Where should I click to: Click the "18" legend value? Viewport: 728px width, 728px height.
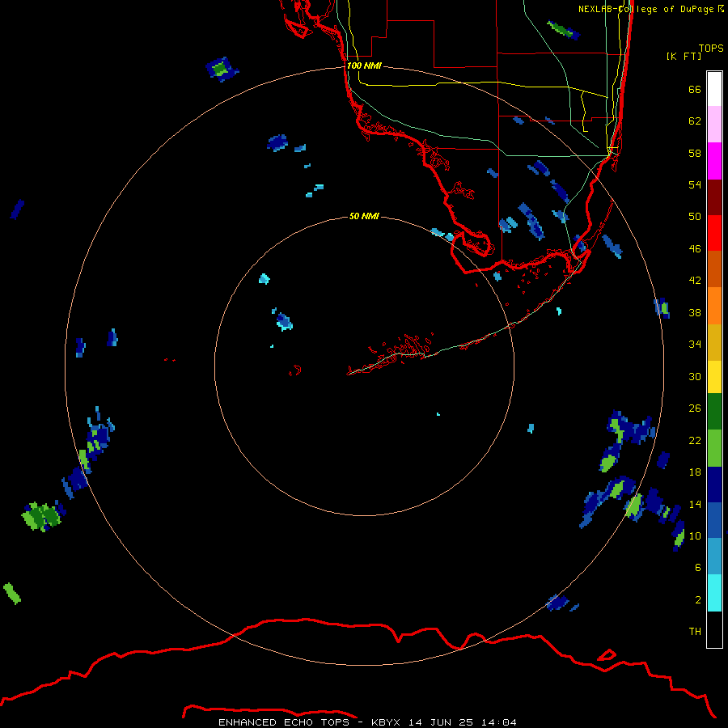tap(695, 472)
